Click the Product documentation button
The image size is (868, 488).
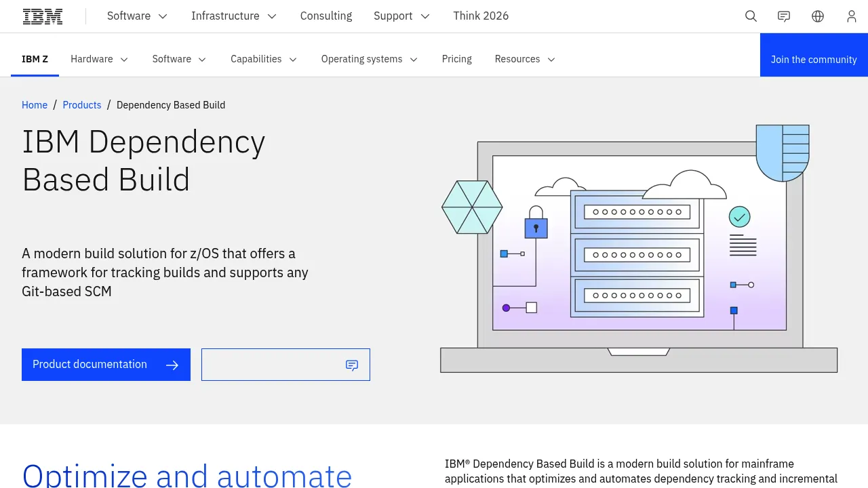106,365
